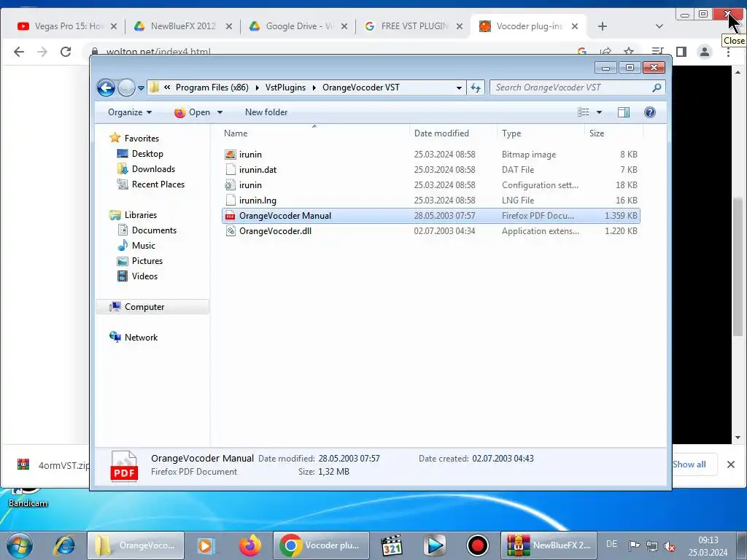Open a new Chrome tab

coord(602,26)
